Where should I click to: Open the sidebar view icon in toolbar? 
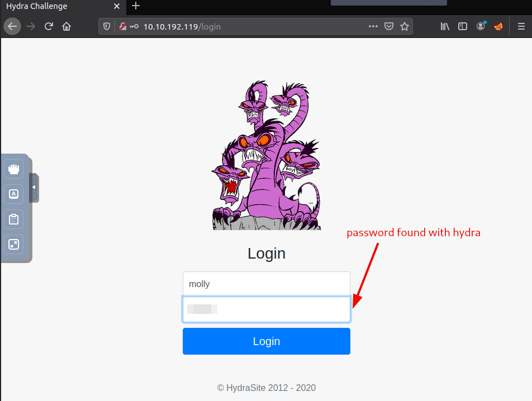[x=462, y=26]
